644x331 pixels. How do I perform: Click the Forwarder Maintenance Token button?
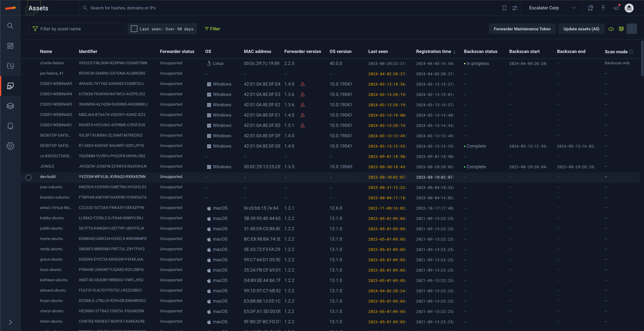(522, 29)
